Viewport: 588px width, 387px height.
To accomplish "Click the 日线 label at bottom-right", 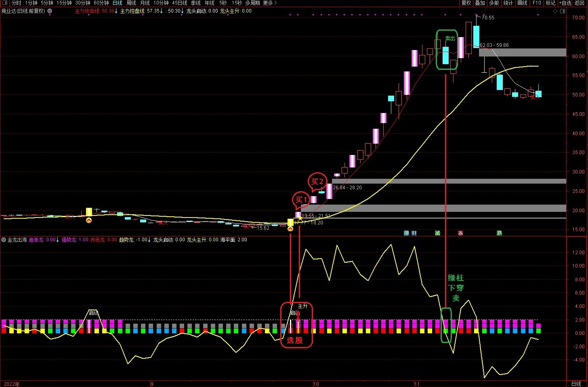I will click(x=576, y=384).
